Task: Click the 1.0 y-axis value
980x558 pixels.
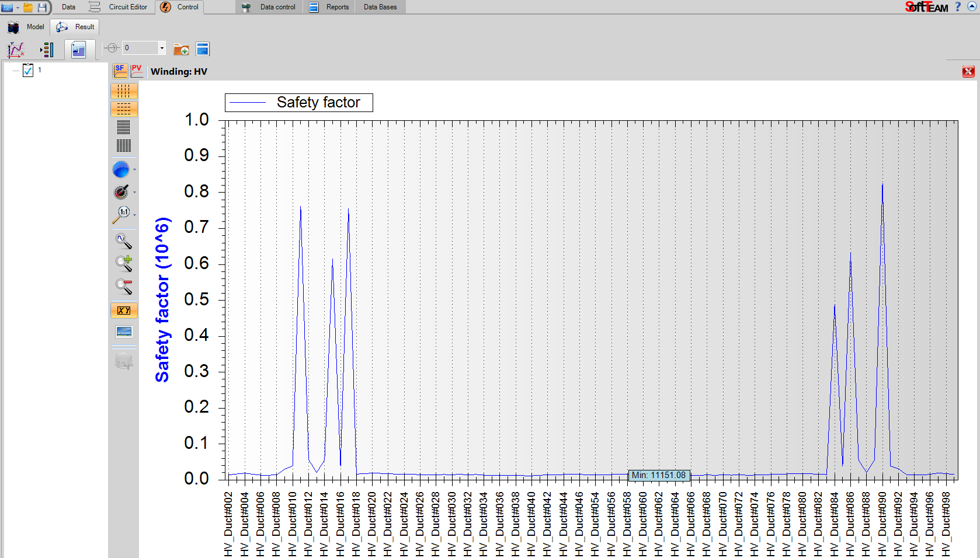Action: (x=197, y=120)
